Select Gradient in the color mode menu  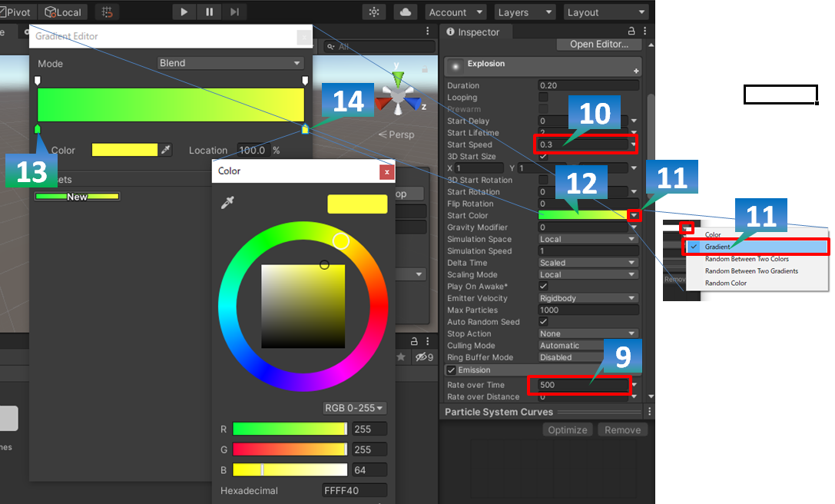pos(757,247)
